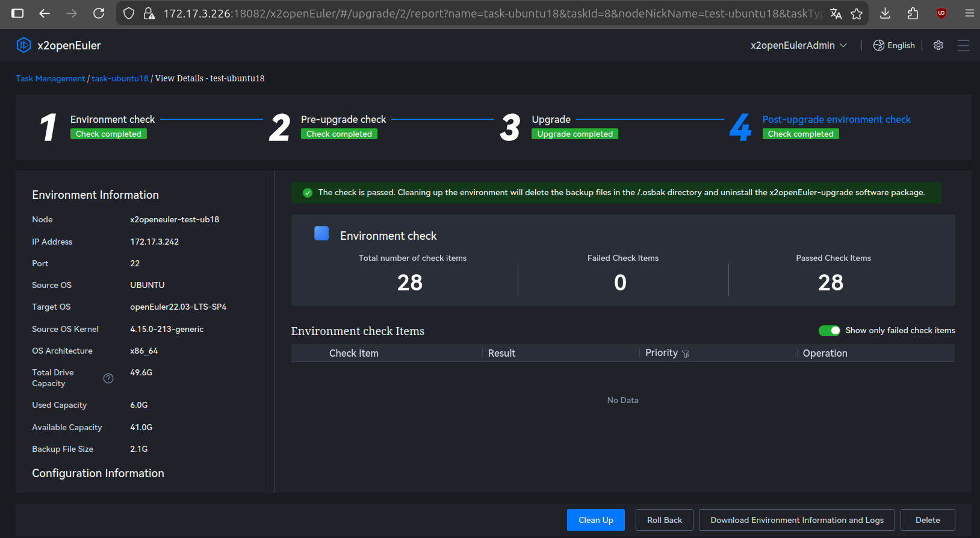This screenshot has height=538, width=980.
Task: Go to step 1 Environment check
Action: pos(113,119)
